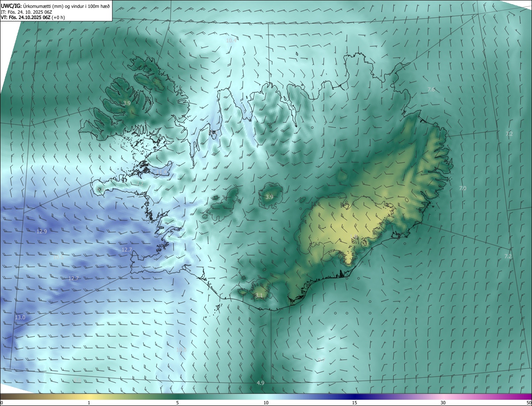532x406 pixels.
Task: Click the 4.9 value south of Iceland
Action: (261, 383)
